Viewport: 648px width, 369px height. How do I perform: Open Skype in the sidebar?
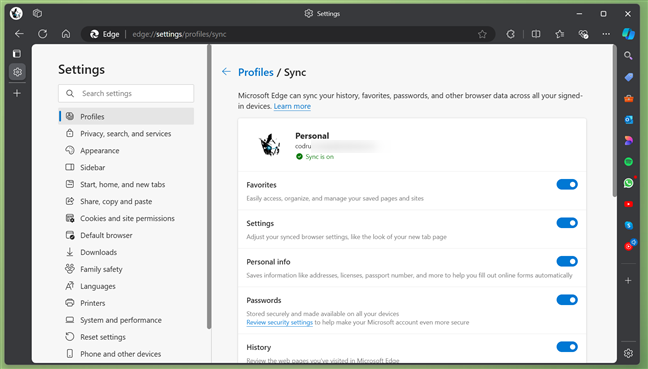click(x=628, y=225)
